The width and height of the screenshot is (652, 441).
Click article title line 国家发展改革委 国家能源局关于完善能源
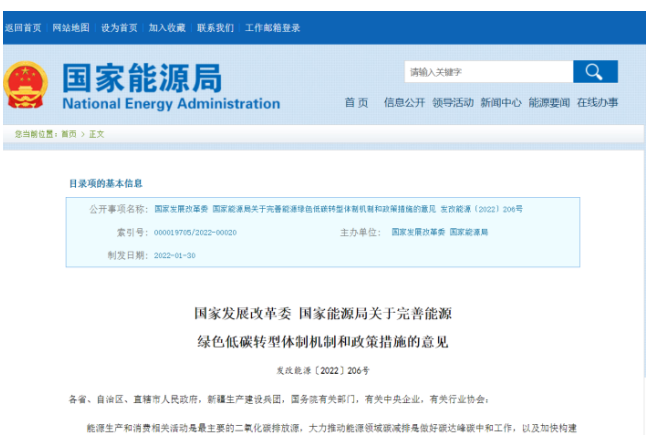click(x=323, y=313)
